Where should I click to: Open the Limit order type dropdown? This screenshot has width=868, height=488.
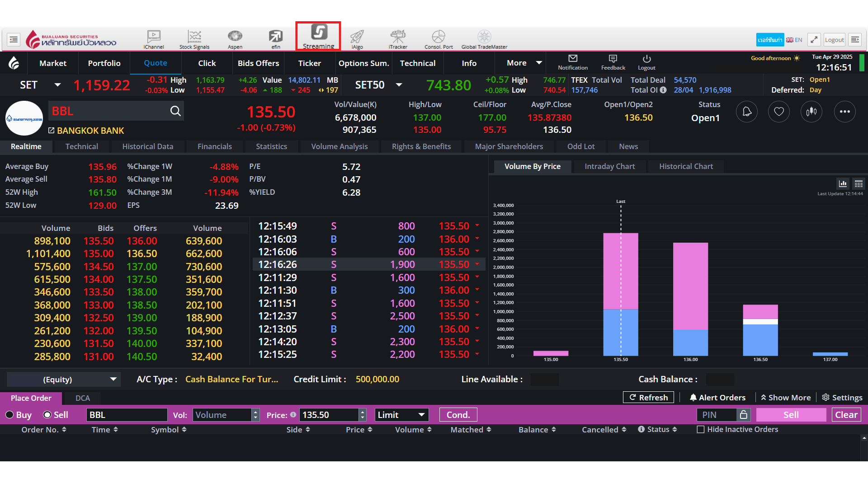401,415
